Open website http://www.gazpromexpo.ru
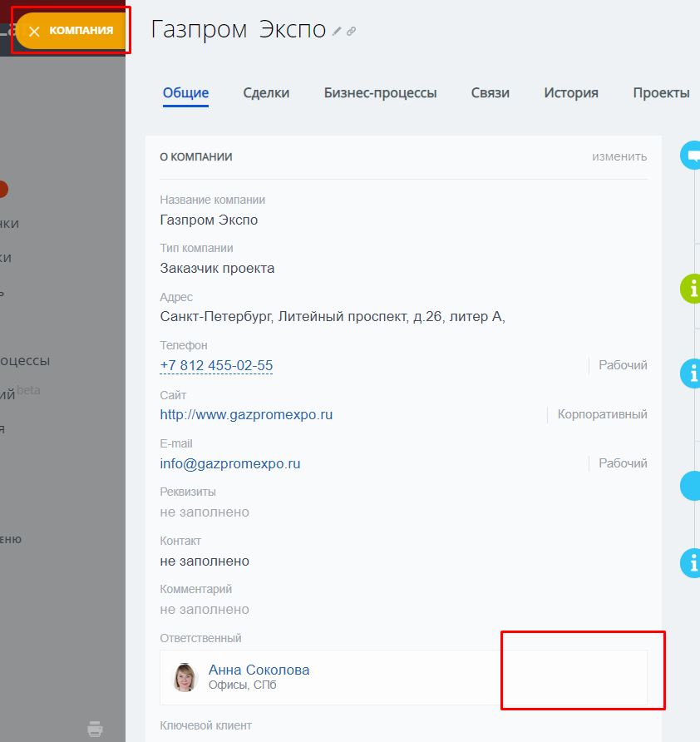Screen dimensions: 700x742 click(246, 414)
